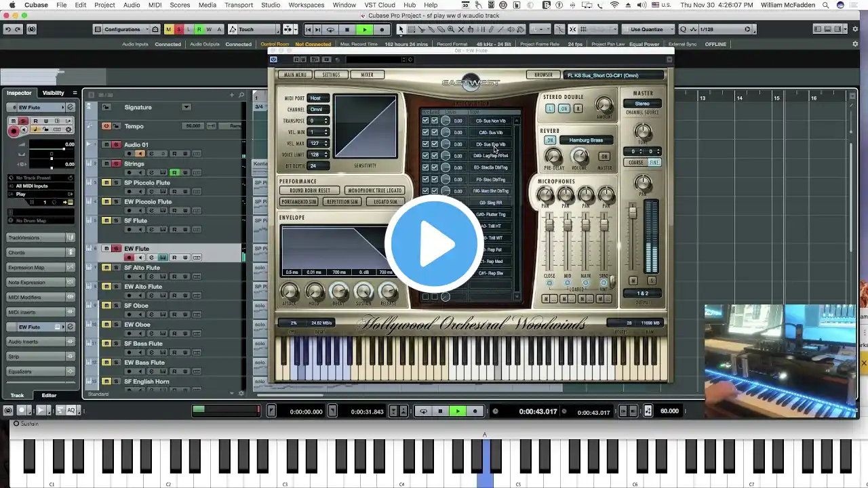Click the green Play button in top transport

pyautogui.click(x=364, y=29)
